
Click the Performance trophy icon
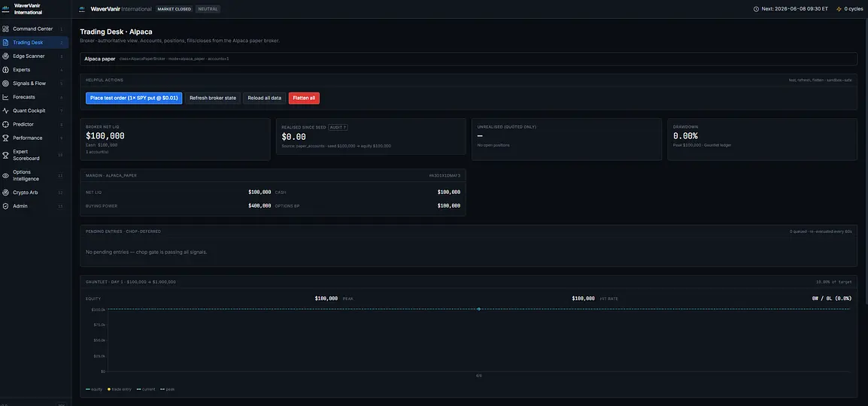(x=5, y=138)
